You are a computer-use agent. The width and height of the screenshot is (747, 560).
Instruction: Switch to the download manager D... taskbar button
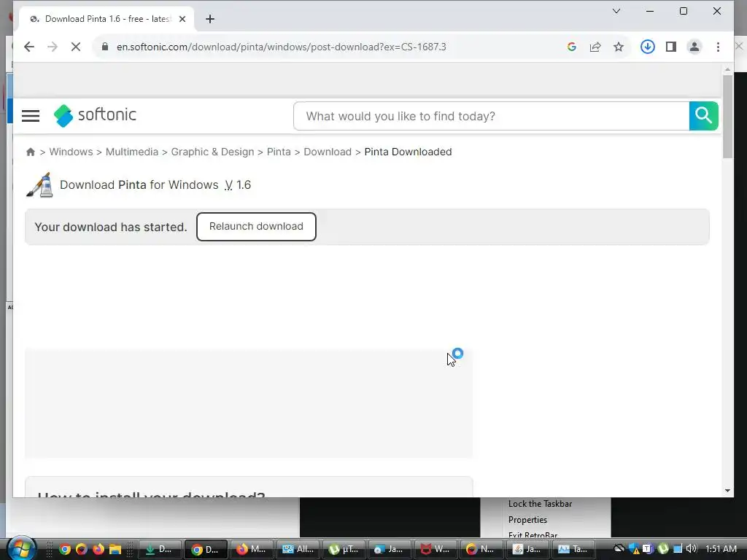pos(160,549)
